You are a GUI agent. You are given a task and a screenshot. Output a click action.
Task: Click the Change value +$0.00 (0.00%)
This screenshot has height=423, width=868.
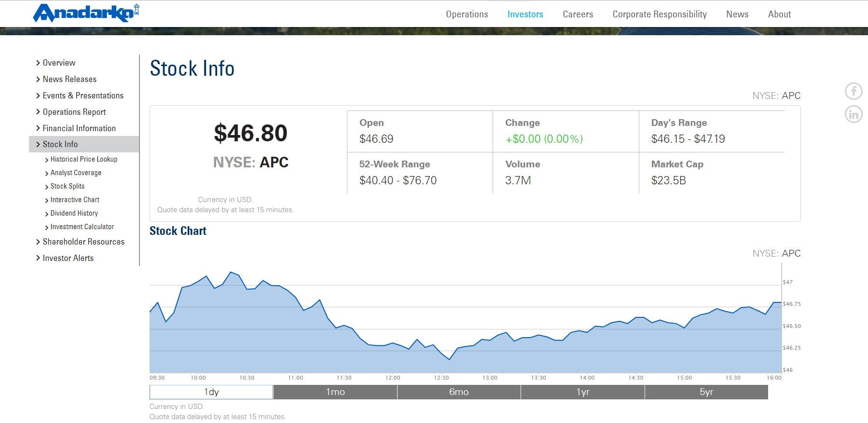pos(544,139)
